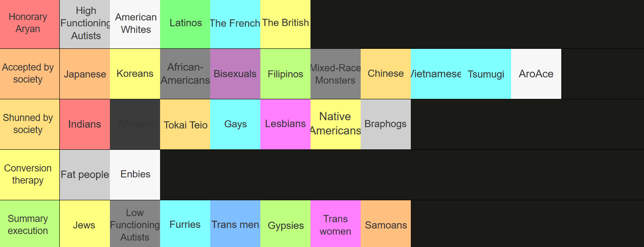Click the Japanese tile
644x247 pixels.
[85, 74]
